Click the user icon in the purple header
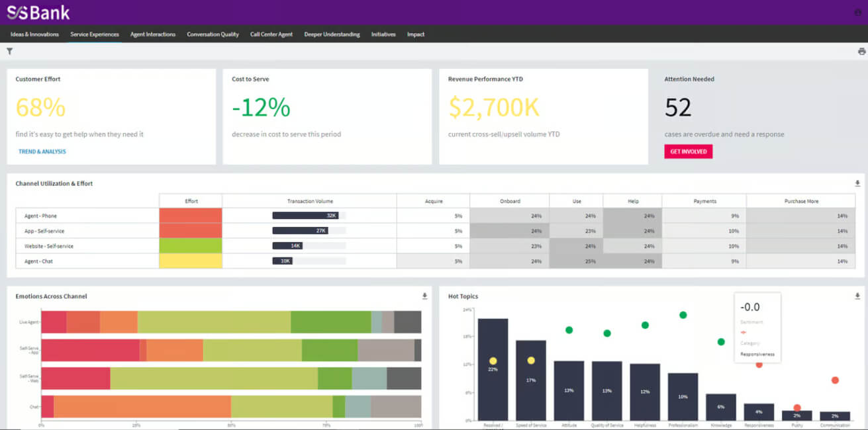The image size is (868, 430). (x=858, y=13)
